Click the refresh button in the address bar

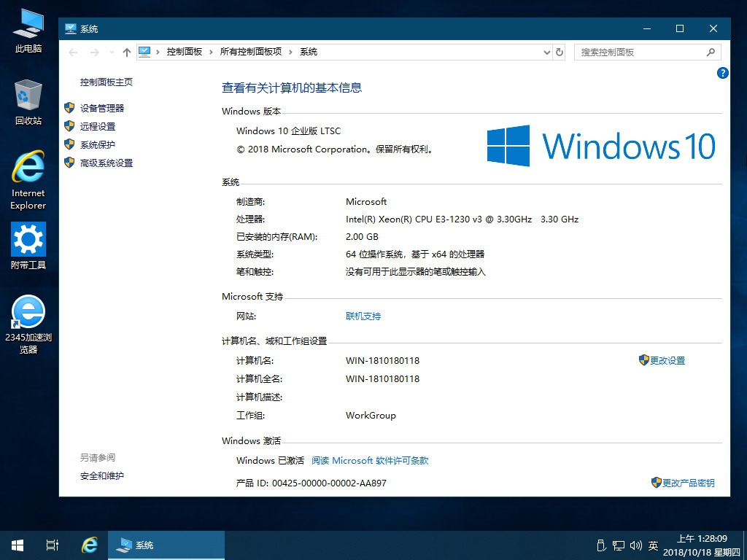coord(560,52)
